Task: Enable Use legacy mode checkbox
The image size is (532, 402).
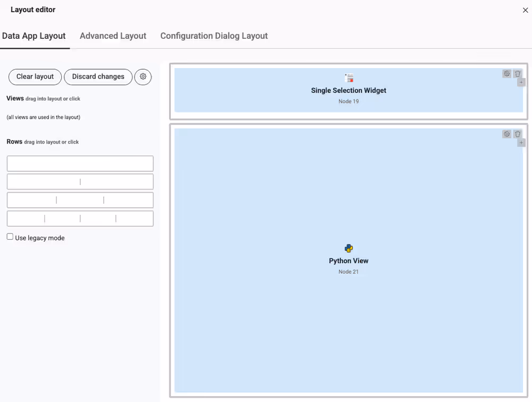Action: coord(10,237)
